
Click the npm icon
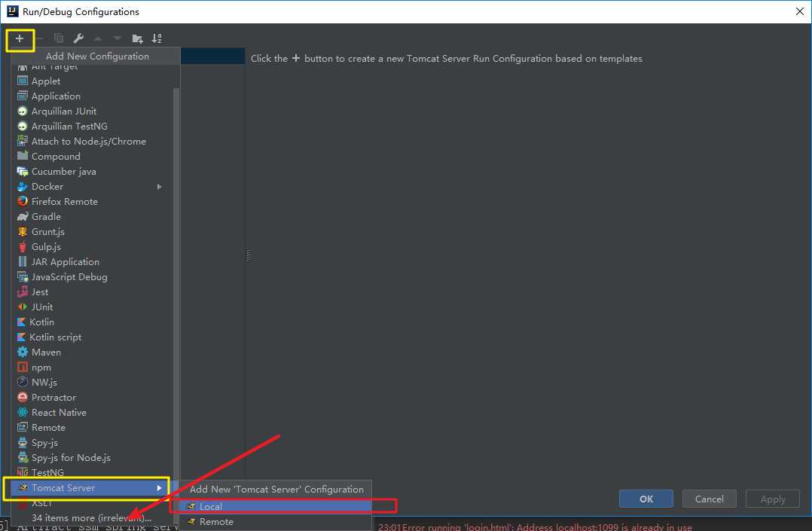tap(23, 368)
